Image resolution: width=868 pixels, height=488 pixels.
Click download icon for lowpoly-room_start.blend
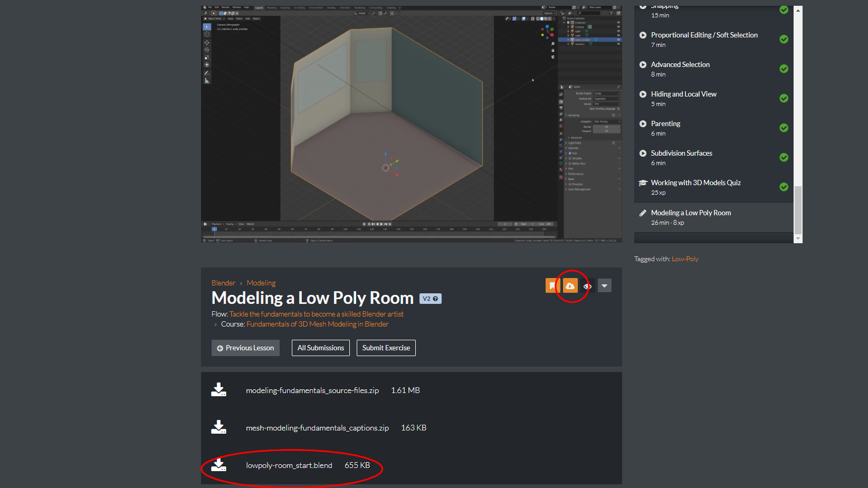[x=218, y=465]
